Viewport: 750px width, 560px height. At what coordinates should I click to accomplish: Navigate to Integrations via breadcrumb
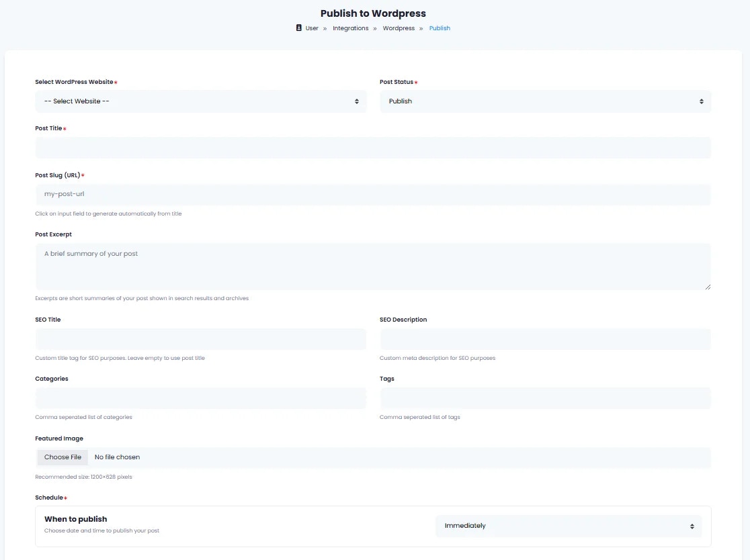click(350, 28)
